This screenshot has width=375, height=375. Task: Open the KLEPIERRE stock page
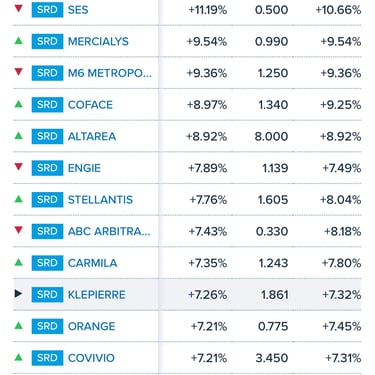97,295
